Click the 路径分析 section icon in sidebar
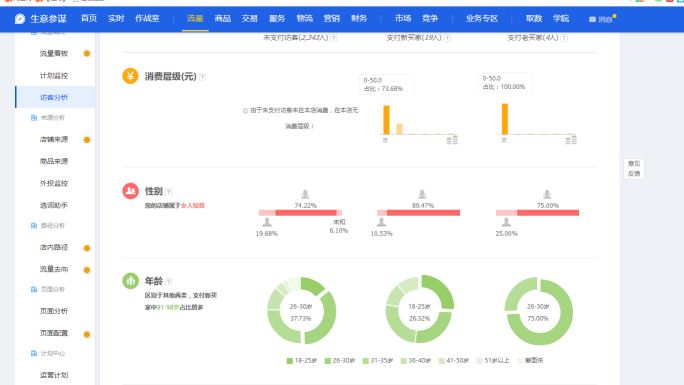684x385 pixels. pyautogui.click(x=34, y=225)
